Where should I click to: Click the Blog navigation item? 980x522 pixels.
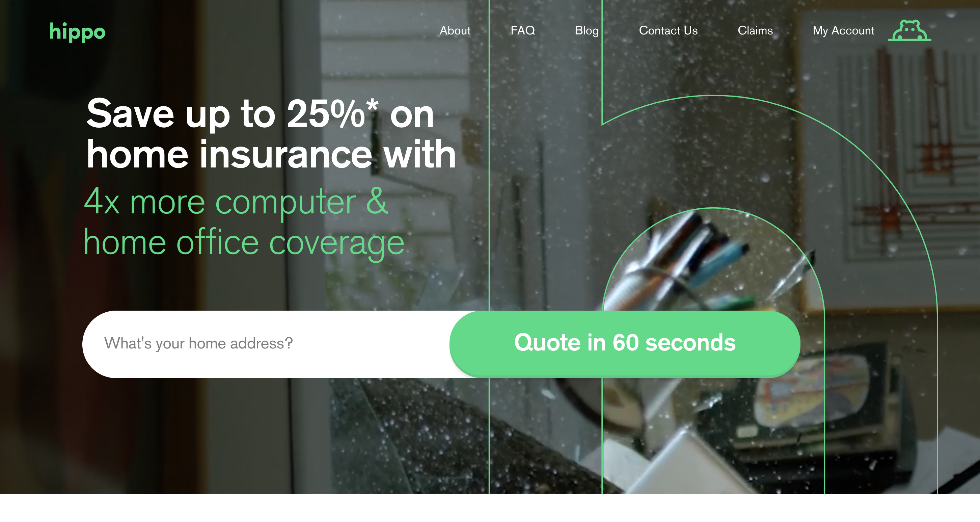pos(587,30)
